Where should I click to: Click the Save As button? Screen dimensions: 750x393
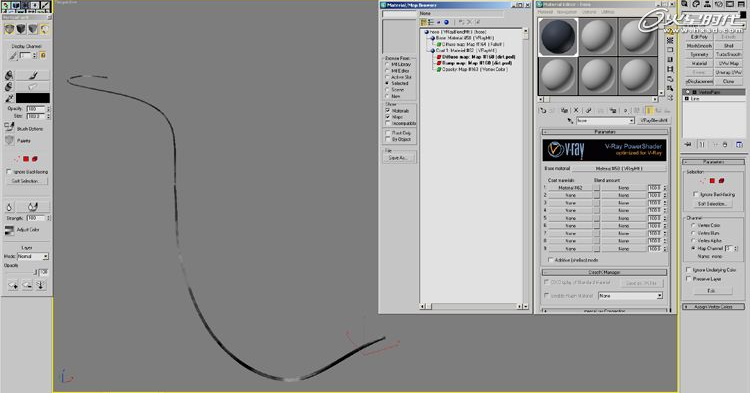(399, 158)
